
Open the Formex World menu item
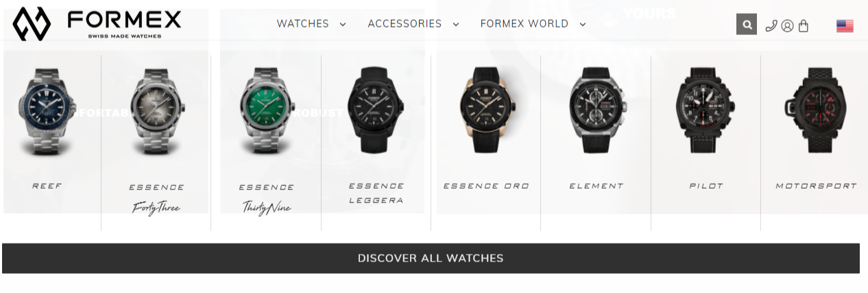525,24
